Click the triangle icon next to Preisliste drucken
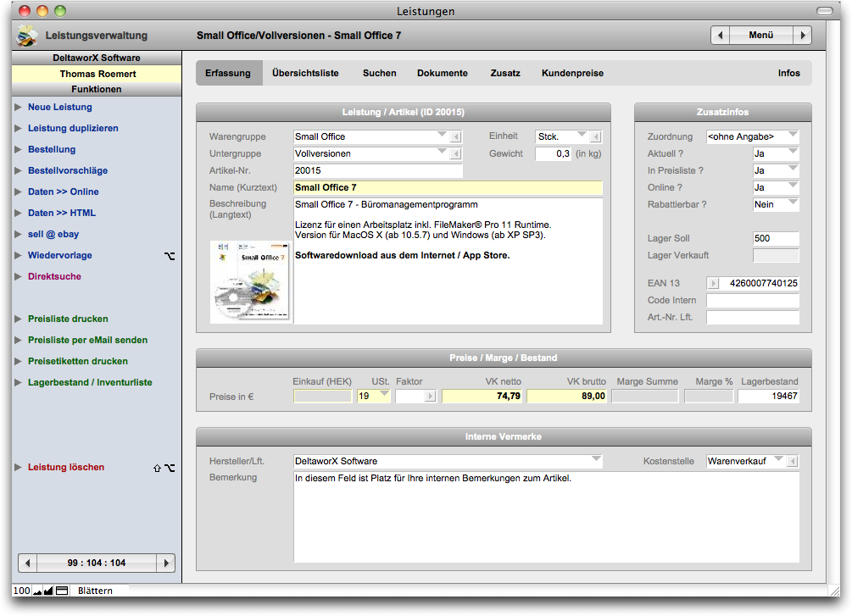This screenshot has height=616, width=852. tap(19, 319)
